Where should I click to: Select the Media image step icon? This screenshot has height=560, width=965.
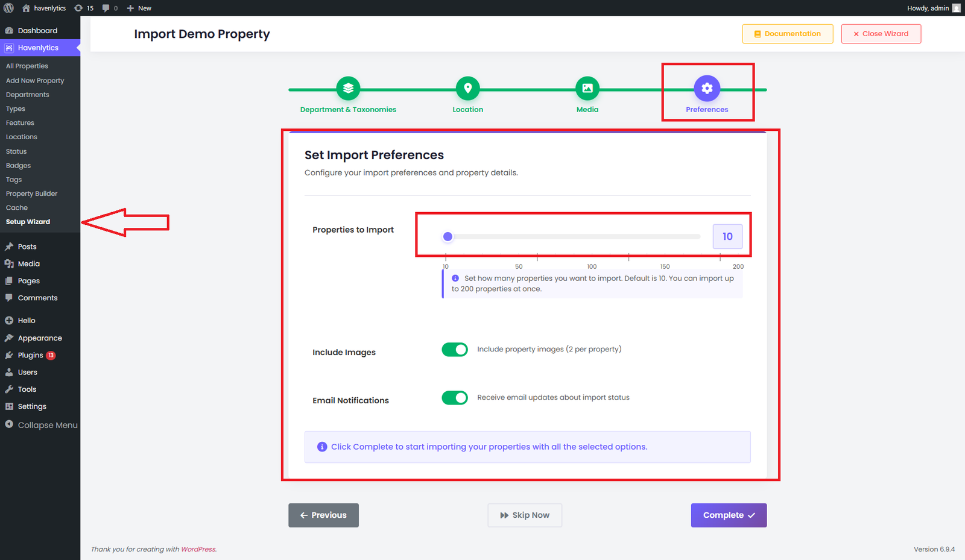pyautogui.click(x=587, y=89)
